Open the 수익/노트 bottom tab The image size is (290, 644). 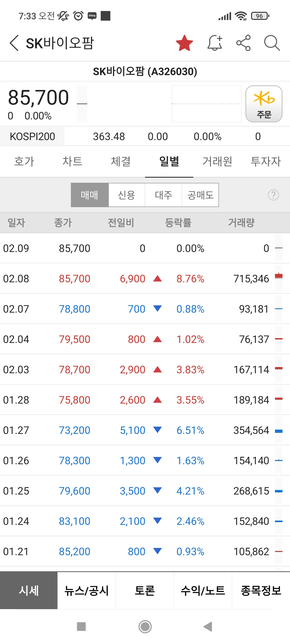203,591
